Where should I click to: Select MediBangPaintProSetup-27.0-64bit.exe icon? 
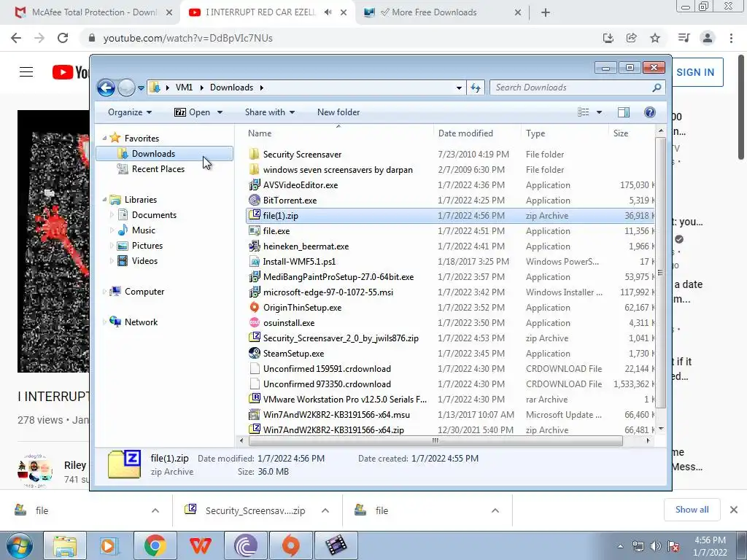[255, 276]
